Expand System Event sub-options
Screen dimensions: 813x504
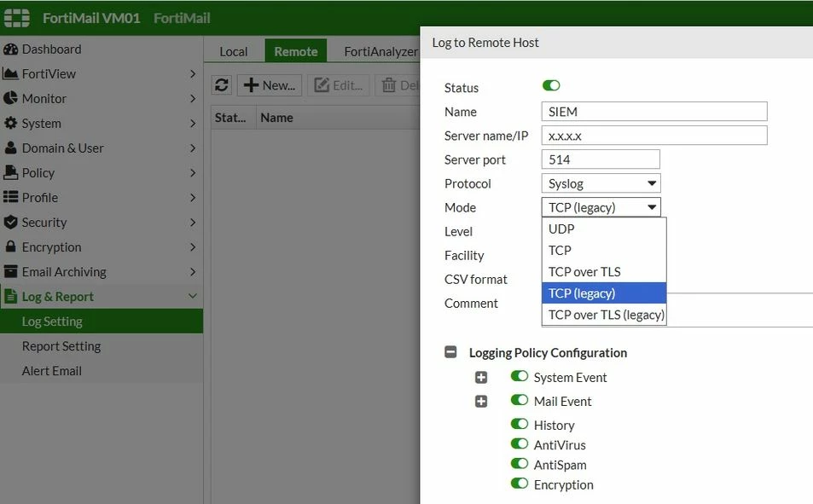click(x=481, y=377)
